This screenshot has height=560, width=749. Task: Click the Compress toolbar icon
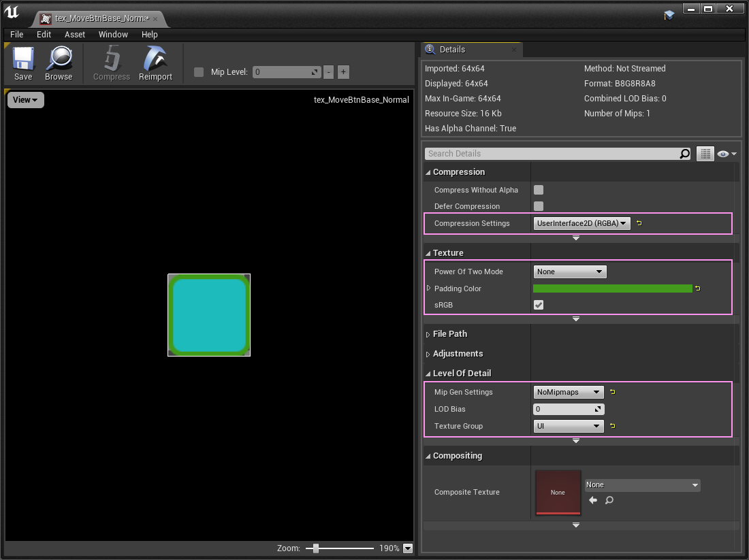111,59
